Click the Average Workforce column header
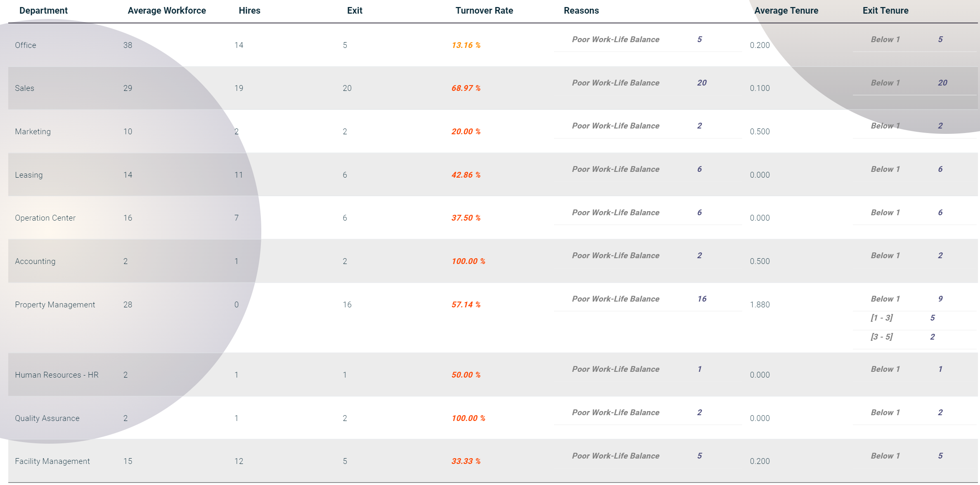 (167, 11)
